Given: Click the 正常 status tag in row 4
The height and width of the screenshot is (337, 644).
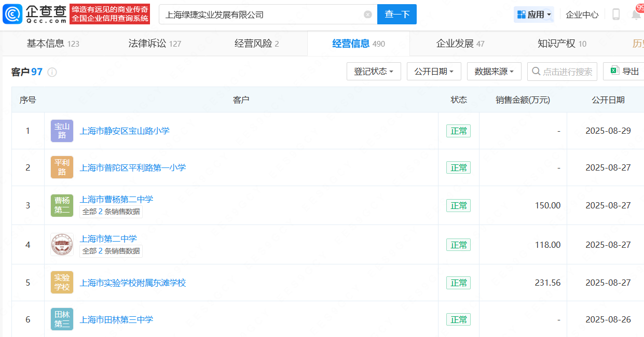Looking at the screenshot, I should (459, 245).
